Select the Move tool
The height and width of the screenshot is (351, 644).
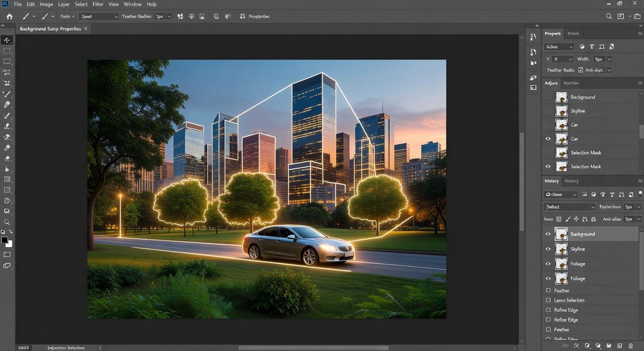coord(7,39)
